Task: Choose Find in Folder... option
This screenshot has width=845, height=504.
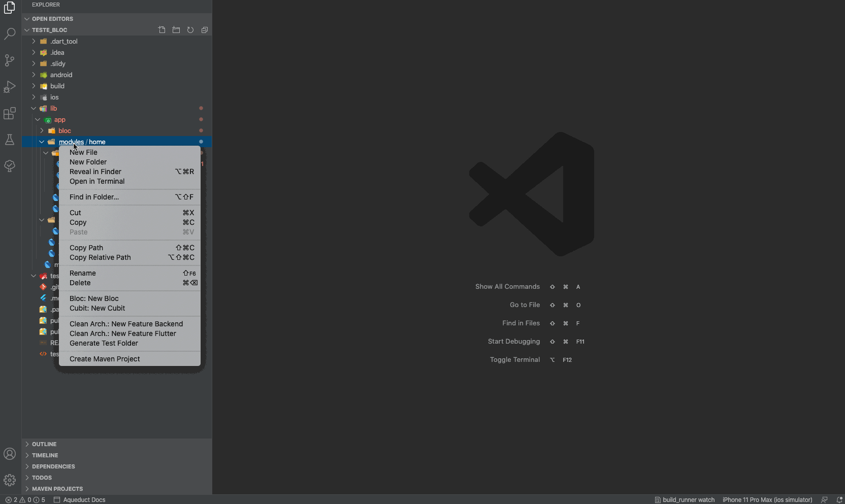Action: pyautogui.click(x=129, y=197)
